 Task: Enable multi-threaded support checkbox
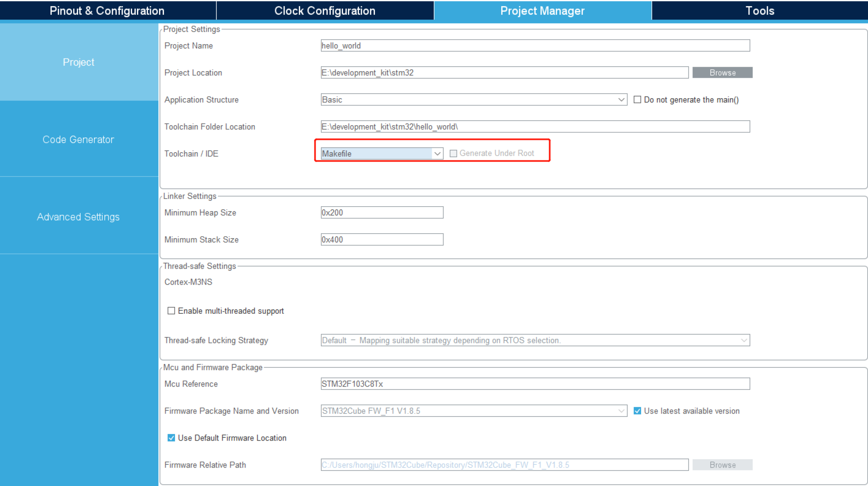coord(171,311)
